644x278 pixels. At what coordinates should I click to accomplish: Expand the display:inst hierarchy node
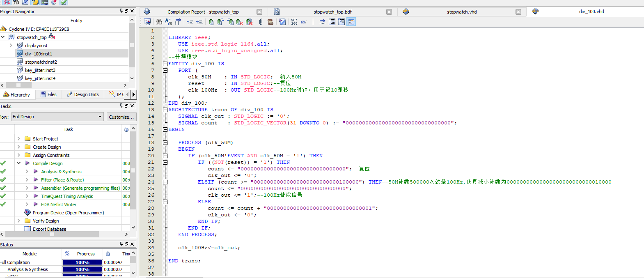tap(11, 45)
